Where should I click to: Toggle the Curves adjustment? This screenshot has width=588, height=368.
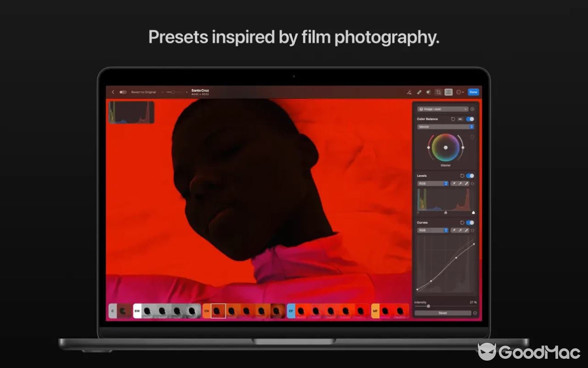point(469,223)
